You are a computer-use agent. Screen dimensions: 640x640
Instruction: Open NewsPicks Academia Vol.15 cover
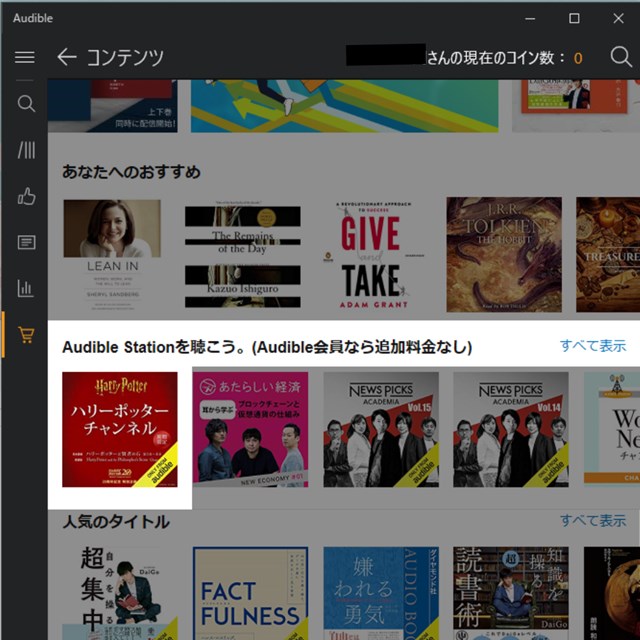click(x=381, y=429)
